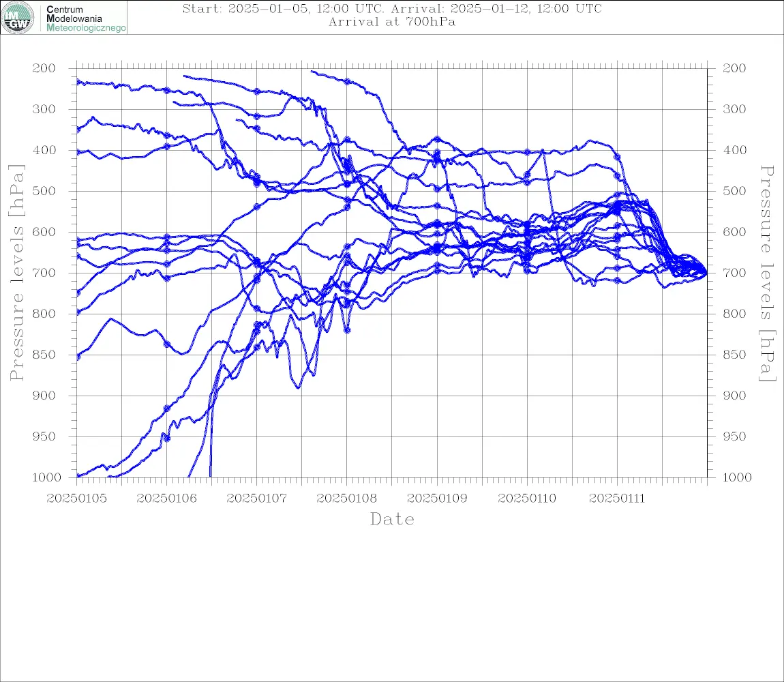Click the left axis 800 label
Image resolution: width=784 pixels, height=682 pixels.
(x=44, y=314)
